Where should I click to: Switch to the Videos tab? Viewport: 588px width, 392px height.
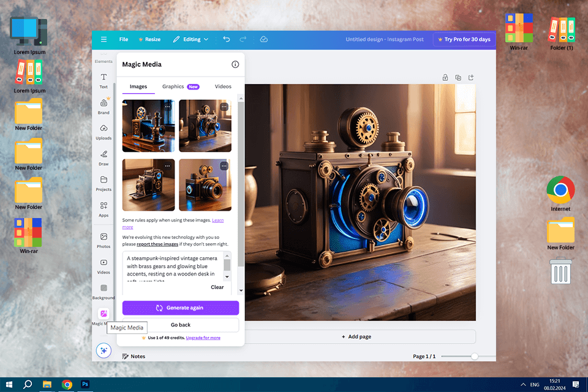click(x=223, y=86)
